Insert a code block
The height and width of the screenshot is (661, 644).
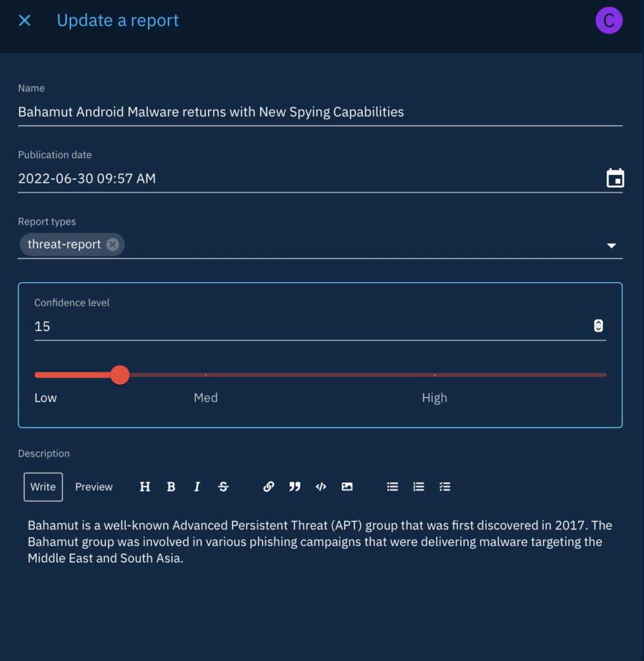pos(321,487)
